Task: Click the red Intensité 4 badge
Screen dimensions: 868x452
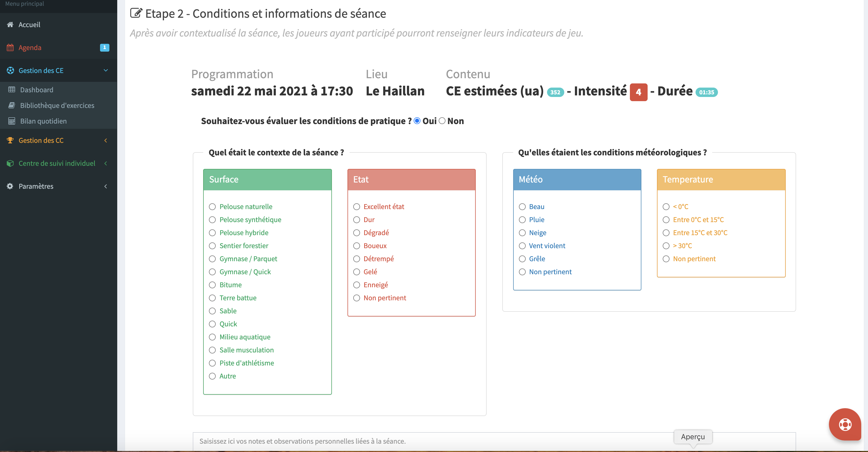Action: tap(638, 92)
